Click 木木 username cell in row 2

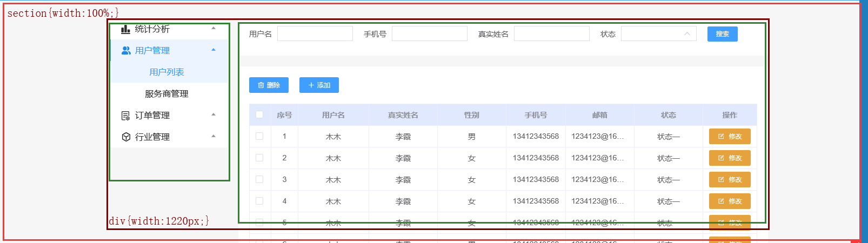(333, 158)
